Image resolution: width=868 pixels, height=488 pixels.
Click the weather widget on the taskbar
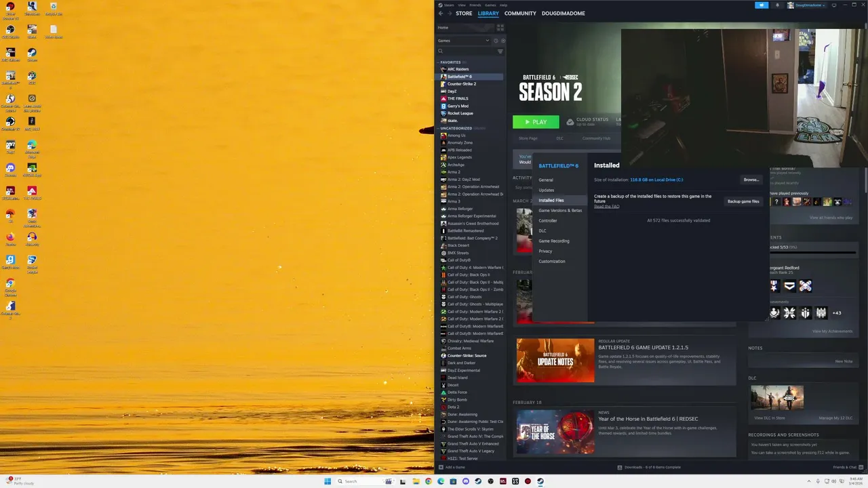[19, 481]
